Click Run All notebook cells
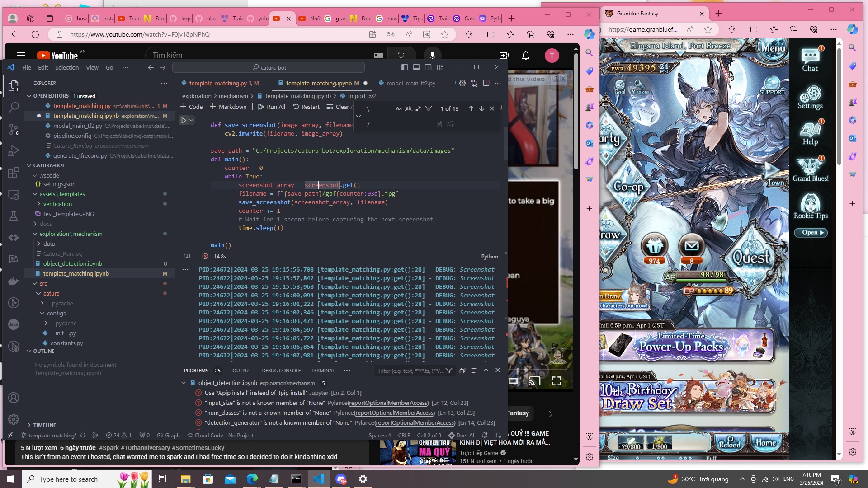Viewport: 868px width, 488px height. point(271,107)
